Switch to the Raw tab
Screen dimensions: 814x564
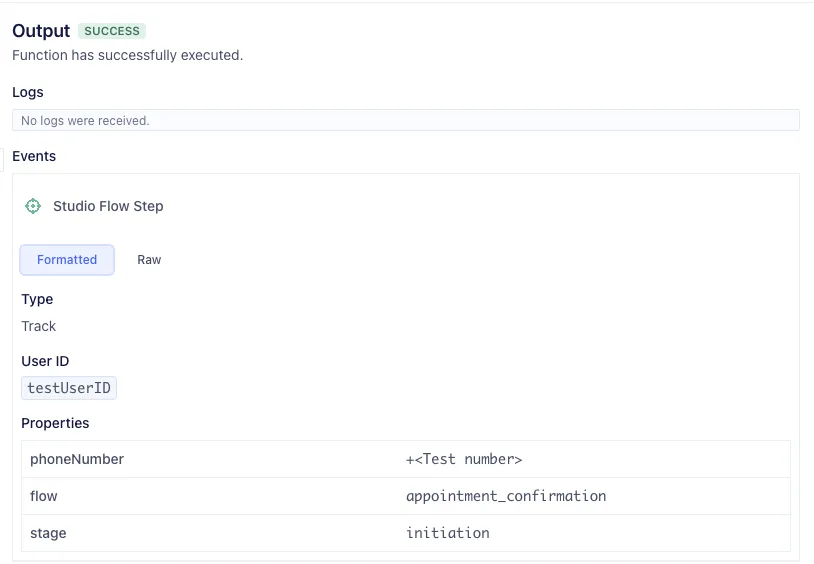(149, 260)
